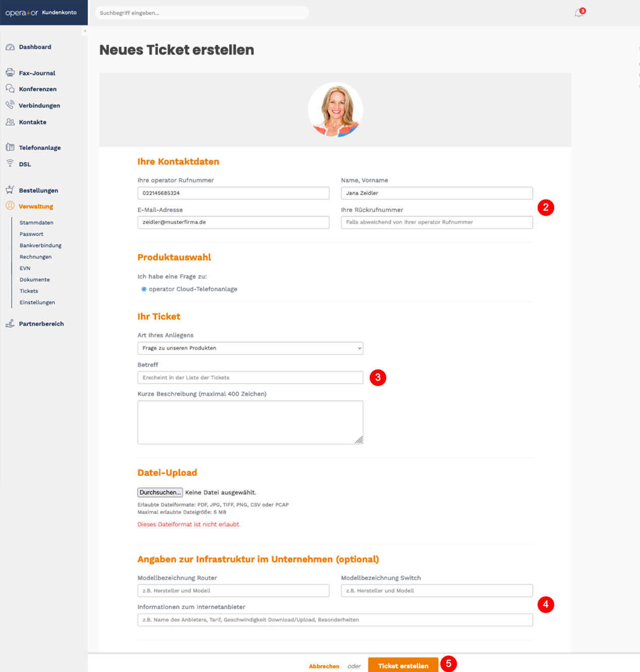Click the Kontakte people icon
The width and height of the screenshot is (640, 672).
pos(10,122)
